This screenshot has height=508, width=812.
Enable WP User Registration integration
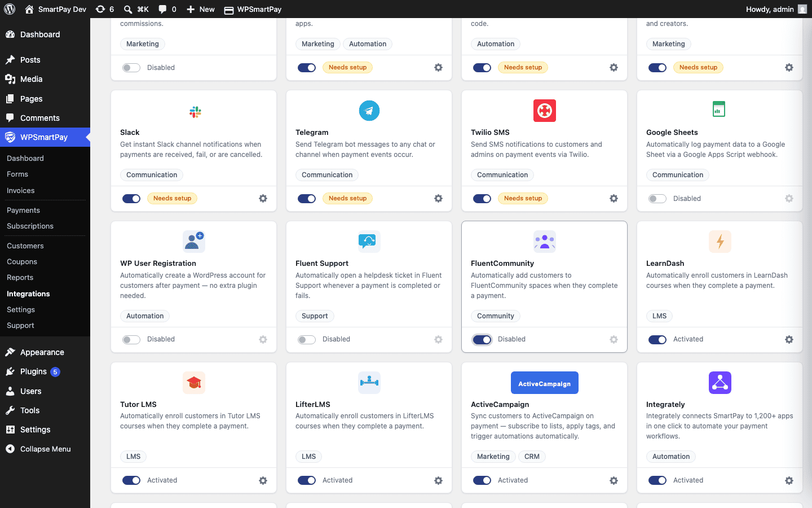tap(131, 339)
